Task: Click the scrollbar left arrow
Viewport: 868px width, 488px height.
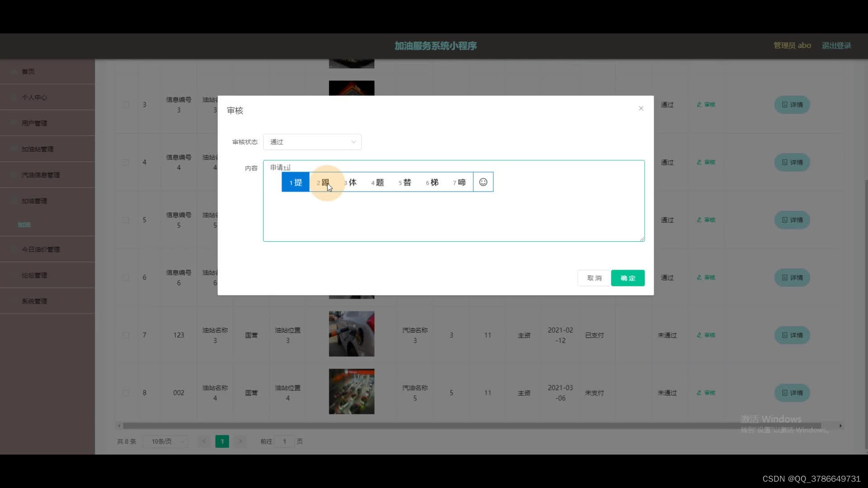Action: pos(119,426)
